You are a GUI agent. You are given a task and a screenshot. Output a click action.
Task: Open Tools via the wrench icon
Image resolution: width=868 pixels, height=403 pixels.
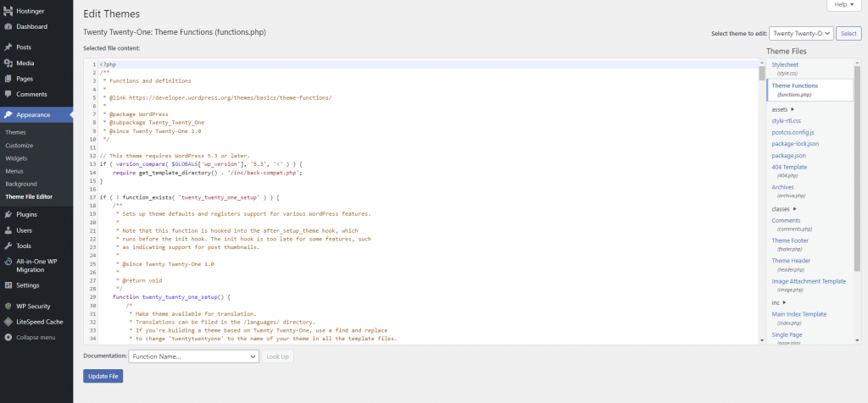click(8, 246)
